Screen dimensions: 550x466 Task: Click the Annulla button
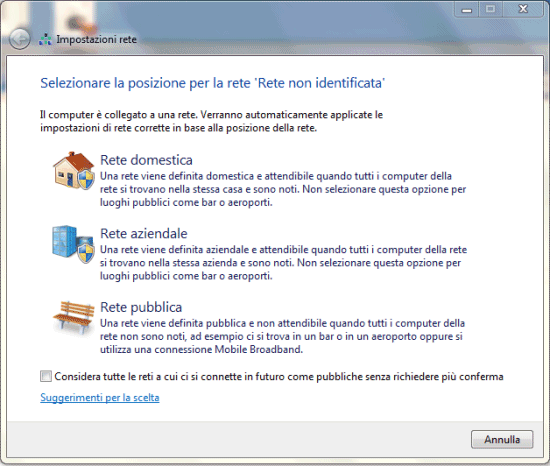(x=502, y=439)
